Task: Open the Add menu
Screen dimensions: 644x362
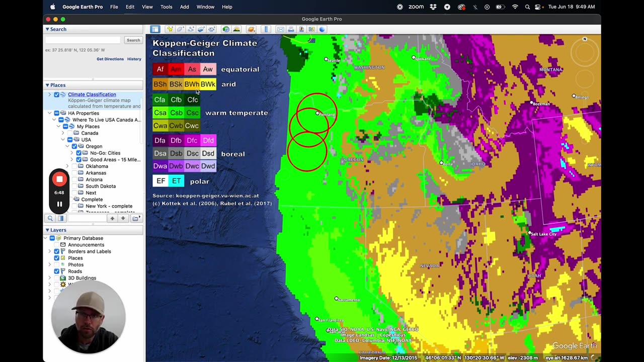Action: pos(185,7)
